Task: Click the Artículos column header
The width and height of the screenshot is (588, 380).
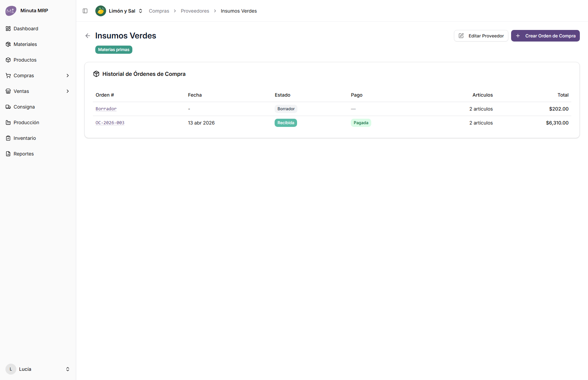Action: (483, 95)
